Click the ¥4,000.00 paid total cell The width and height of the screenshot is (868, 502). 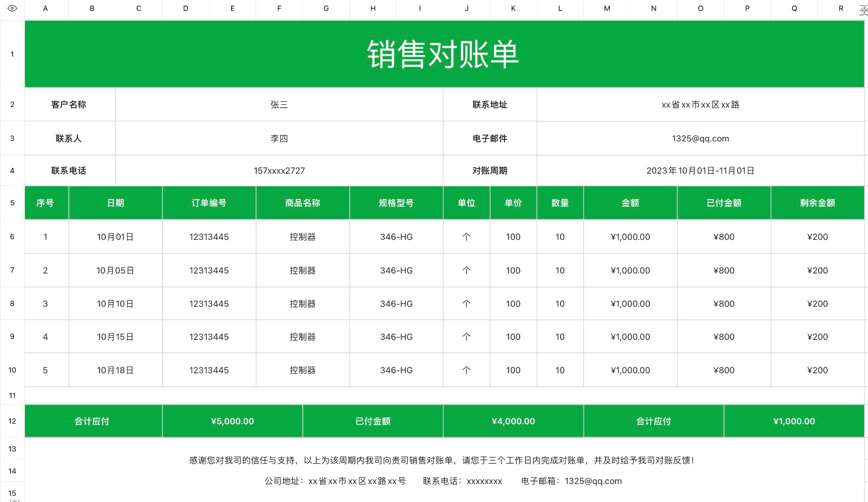point(513,421)
